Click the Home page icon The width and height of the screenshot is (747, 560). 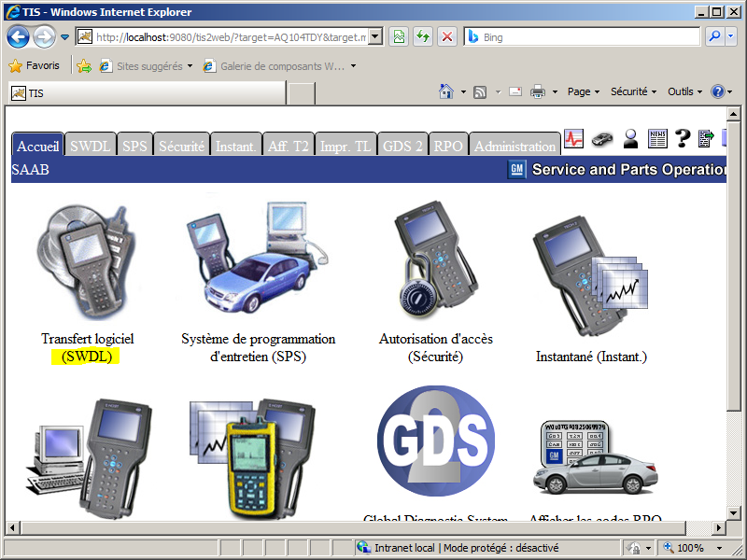pyautogui.click(x=446, y=91)
